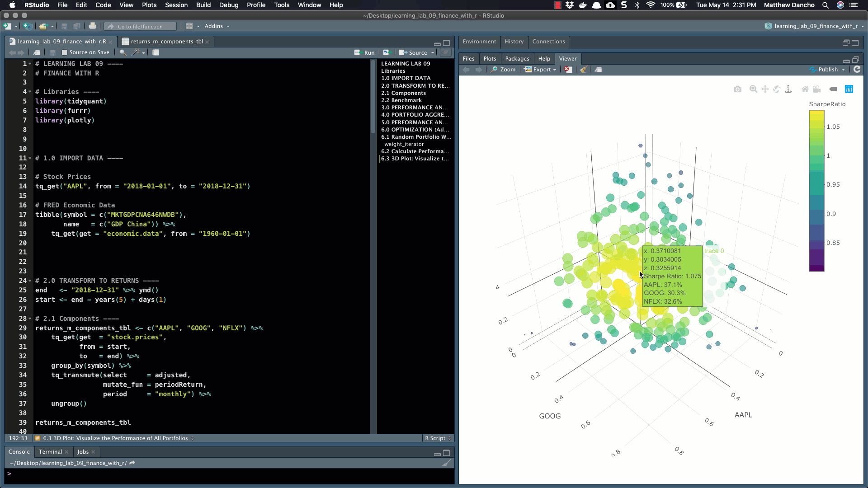Click the Debug menu item

[x=228, y=5]
